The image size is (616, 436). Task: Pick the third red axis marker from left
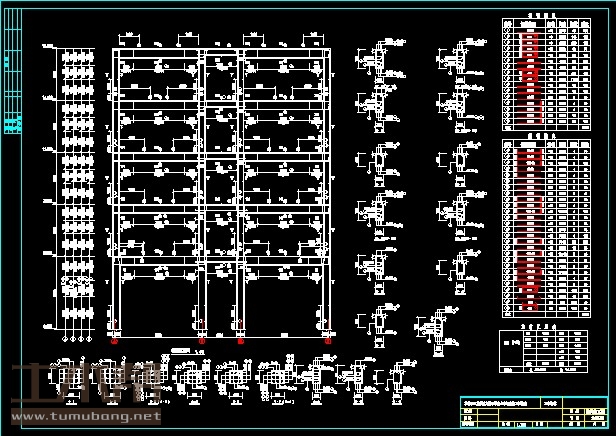(241, 340)
